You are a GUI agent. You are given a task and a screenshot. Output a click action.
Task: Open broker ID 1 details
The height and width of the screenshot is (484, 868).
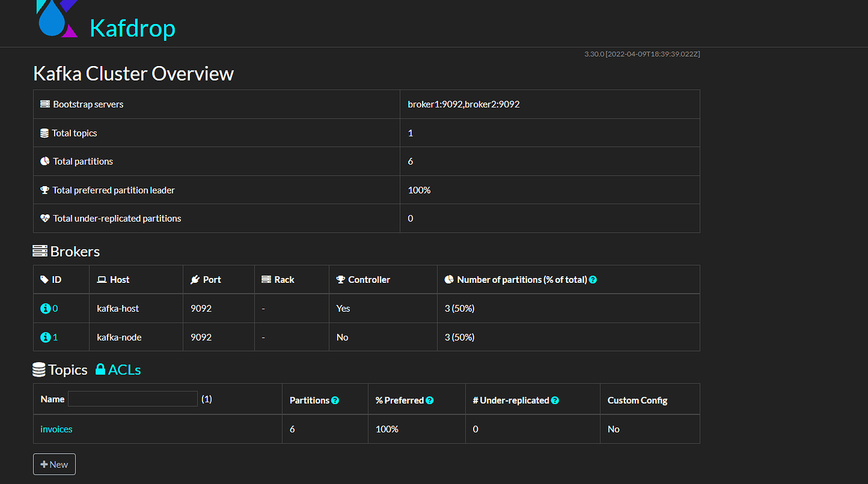pos(55,338)
